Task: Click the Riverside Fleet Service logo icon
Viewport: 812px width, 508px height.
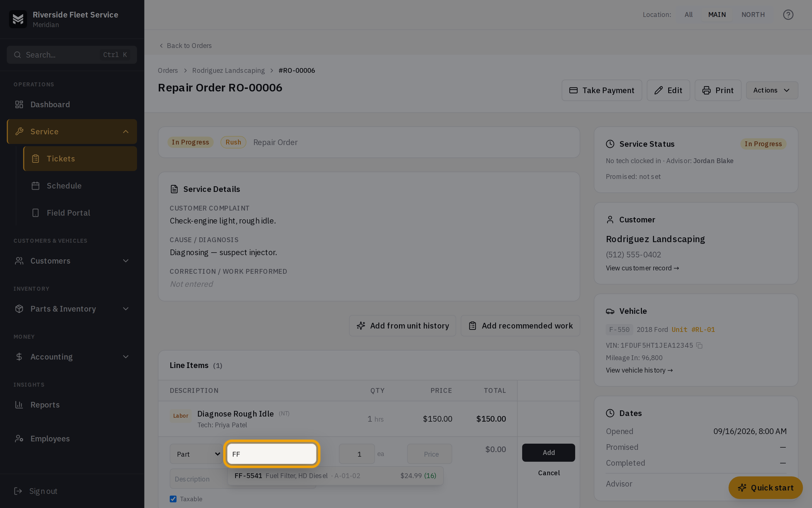Action: click(x=18, y=19)
